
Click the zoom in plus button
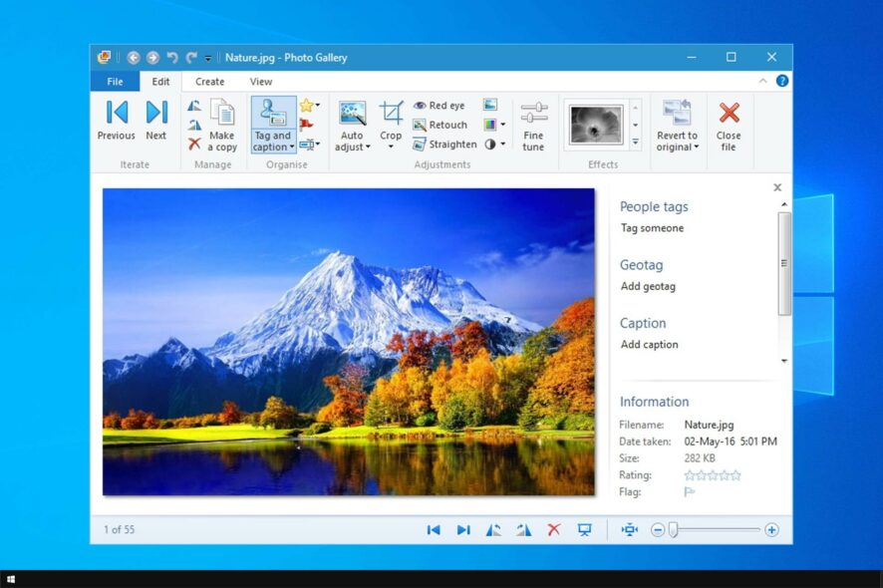771,530
